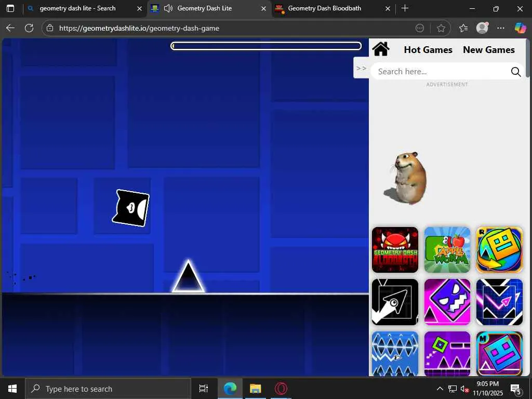The height and width of the screenshot is (399, 532).
Task: View site information lock icon
Action: coord(50,28)
